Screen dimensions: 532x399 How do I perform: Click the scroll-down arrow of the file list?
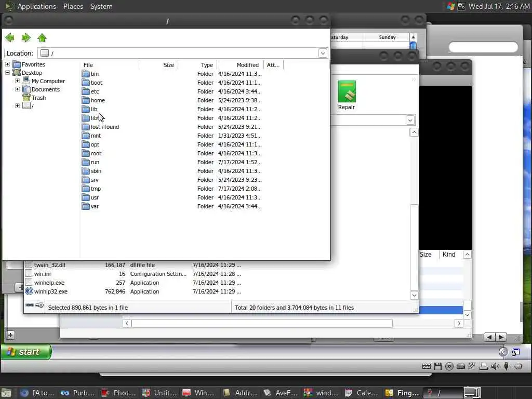tap(414, 295)
